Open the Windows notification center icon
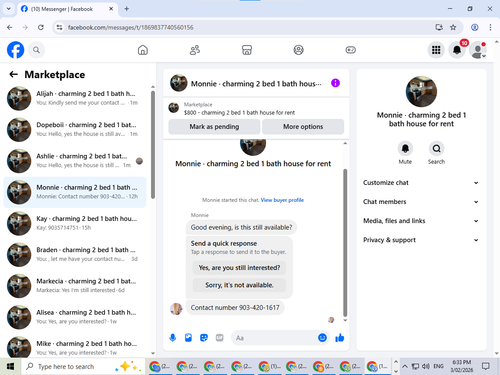This screenshot has width=500, height=375. point(486,366)
